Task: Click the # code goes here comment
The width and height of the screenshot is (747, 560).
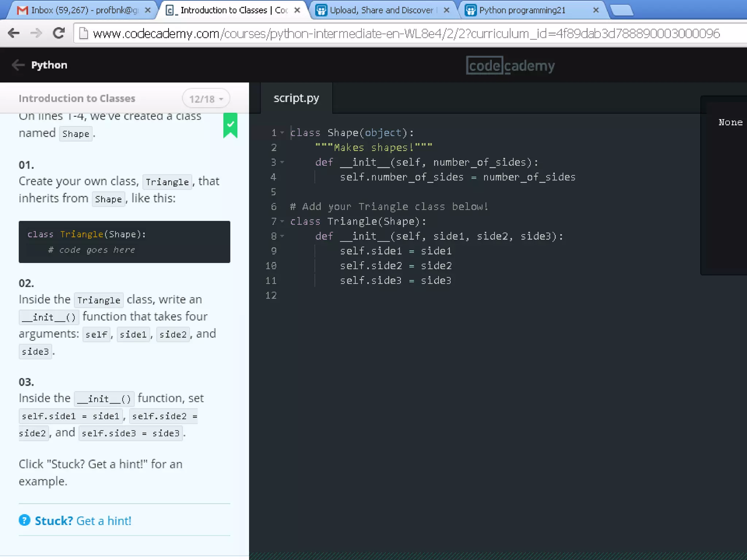Action: (92, 250)
